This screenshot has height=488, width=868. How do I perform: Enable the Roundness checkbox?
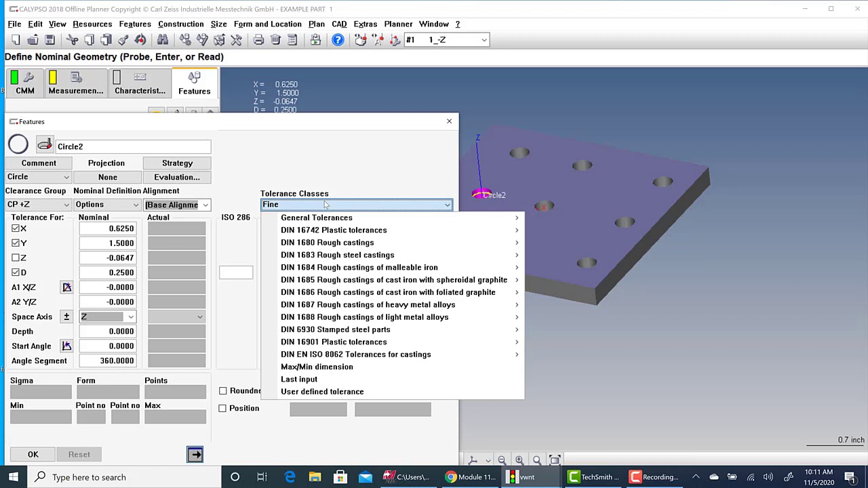pos(222,391)
